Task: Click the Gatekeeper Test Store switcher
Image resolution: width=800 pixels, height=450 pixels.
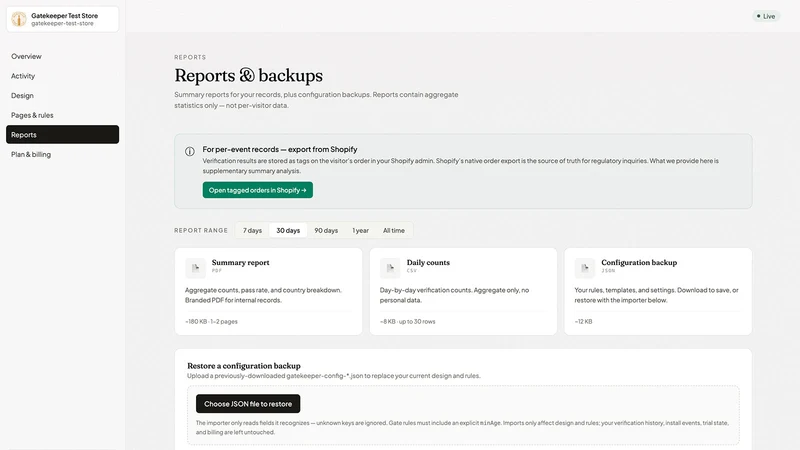Action: [62, 19]
